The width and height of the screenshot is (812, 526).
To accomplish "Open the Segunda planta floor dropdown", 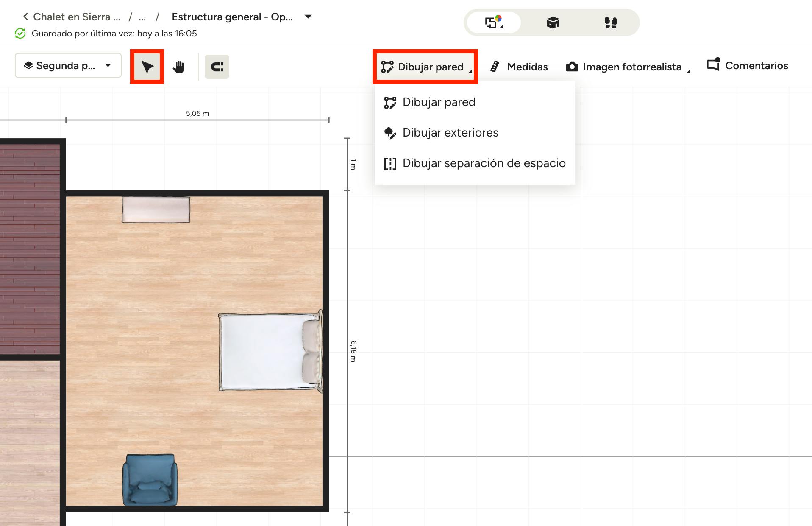I will tap(68, 66).
